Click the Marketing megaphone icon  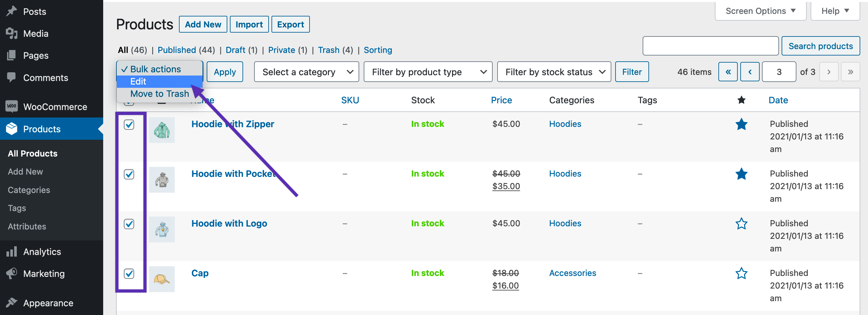coord(11,273)
